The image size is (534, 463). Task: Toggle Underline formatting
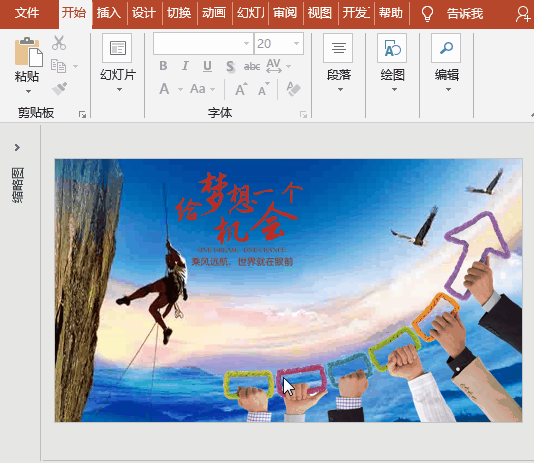click(207, 66)
